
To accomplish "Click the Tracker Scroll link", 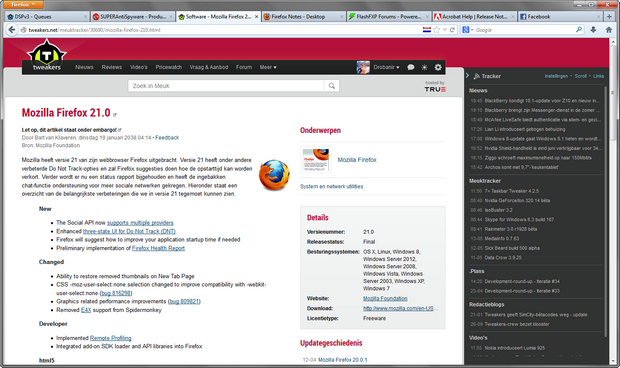I will tap(580, 76).
